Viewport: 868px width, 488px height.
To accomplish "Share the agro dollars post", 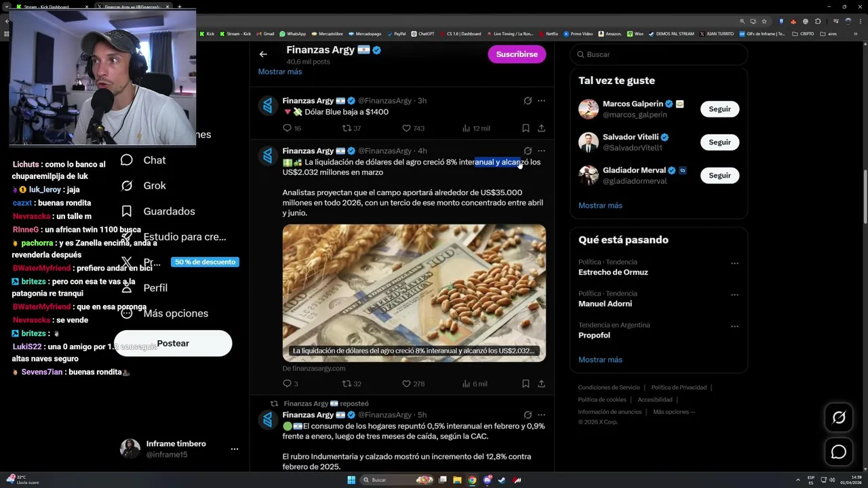I will pos(541,384).
